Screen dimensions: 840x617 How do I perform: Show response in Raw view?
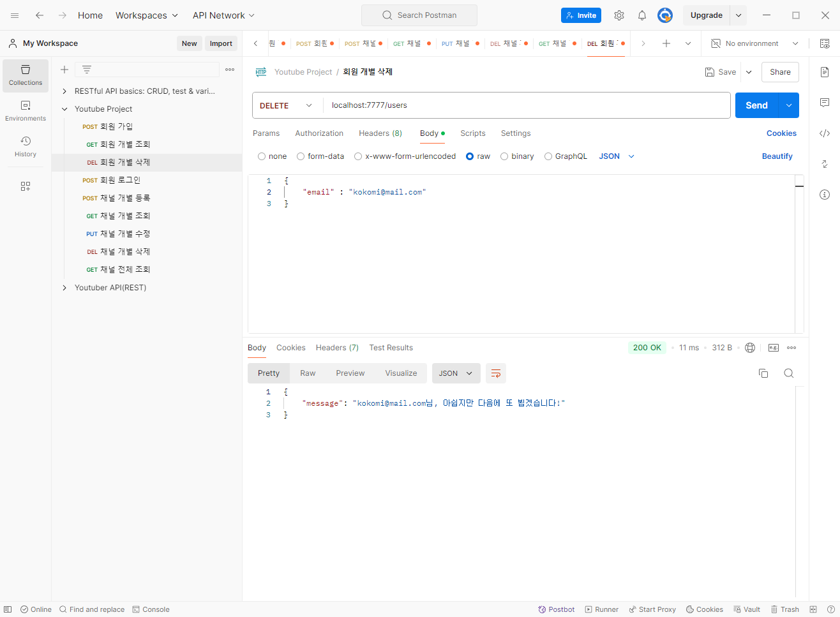(x=308, y=373)
